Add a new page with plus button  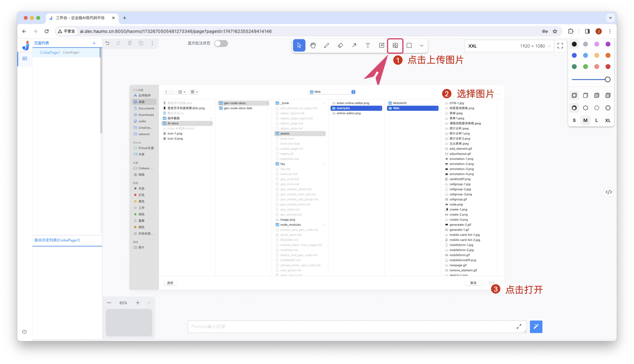point(94,43)
